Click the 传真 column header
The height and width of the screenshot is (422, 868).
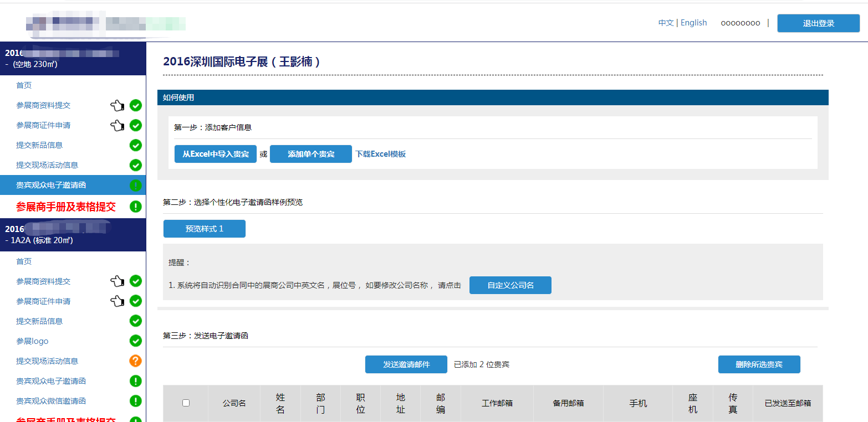[733, 403]
